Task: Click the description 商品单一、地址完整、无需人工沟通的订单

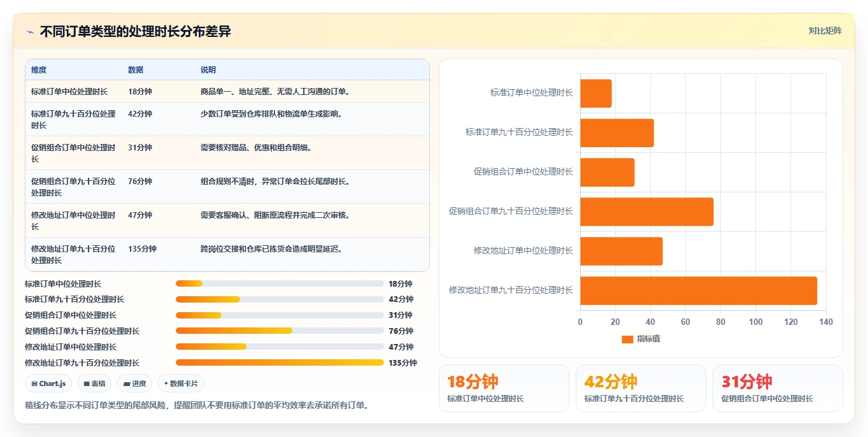Action: tap(275, 92)
